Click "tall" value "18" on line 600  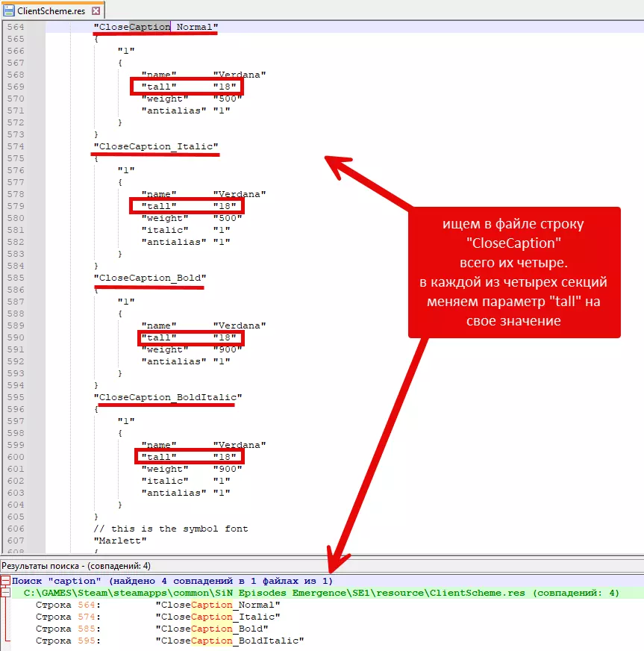click(225, 457)
